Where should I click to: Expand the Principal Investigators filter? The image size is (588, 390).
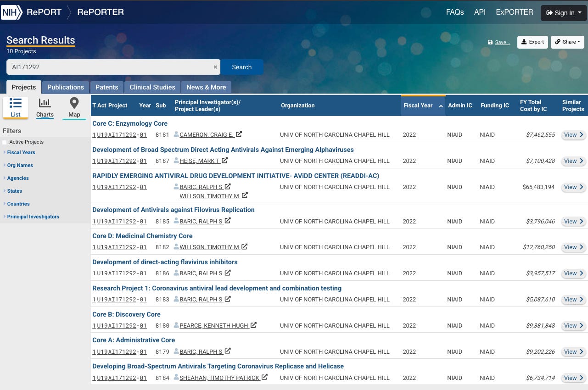[x=31, y=217]
